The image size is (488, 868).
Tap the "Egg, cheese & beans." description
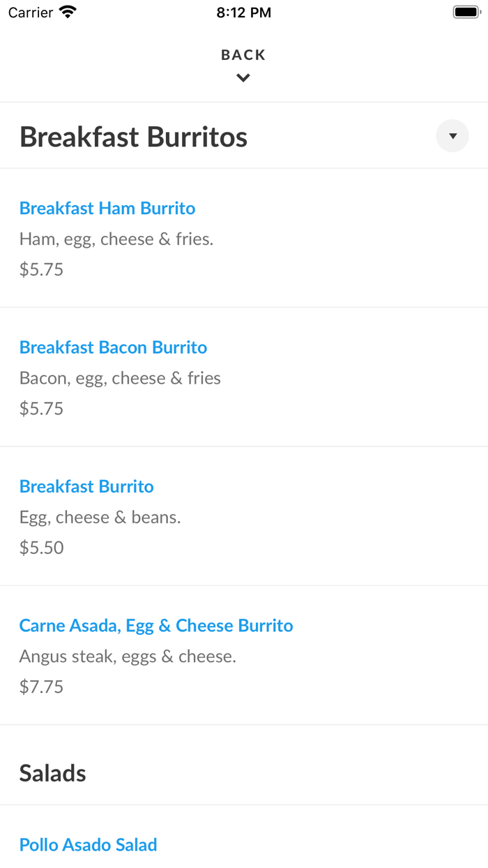(100, 517)
